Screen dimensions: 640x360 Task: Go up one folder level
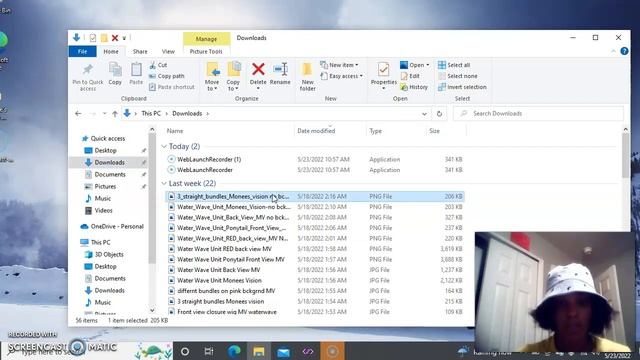tap(115, 113)
